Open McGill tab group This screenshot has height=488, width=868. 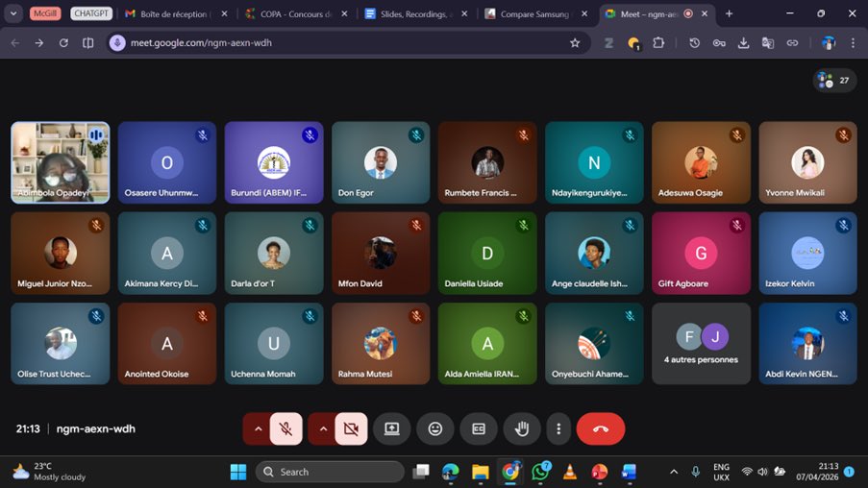coord(45,13)
